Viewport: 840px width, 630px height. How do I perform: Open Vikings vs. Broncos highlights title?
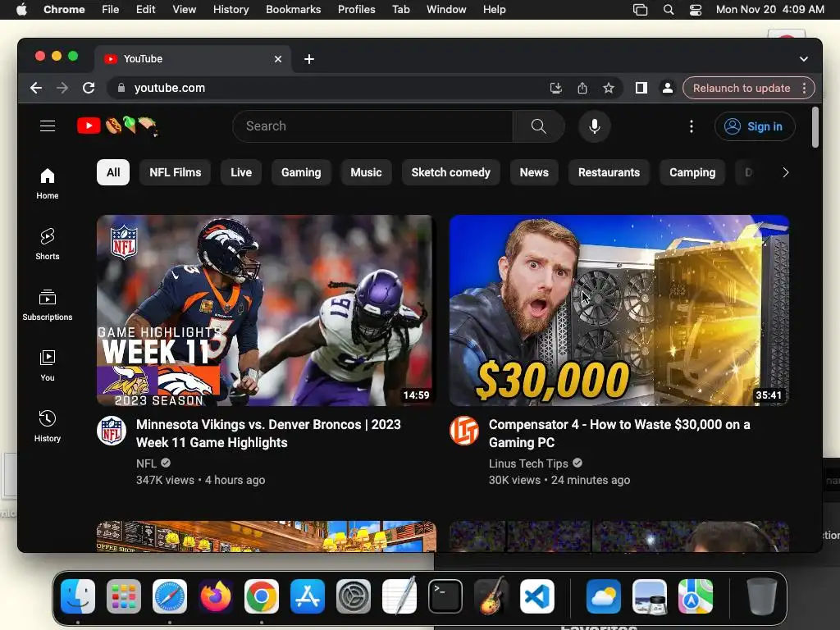coord(268,433)
